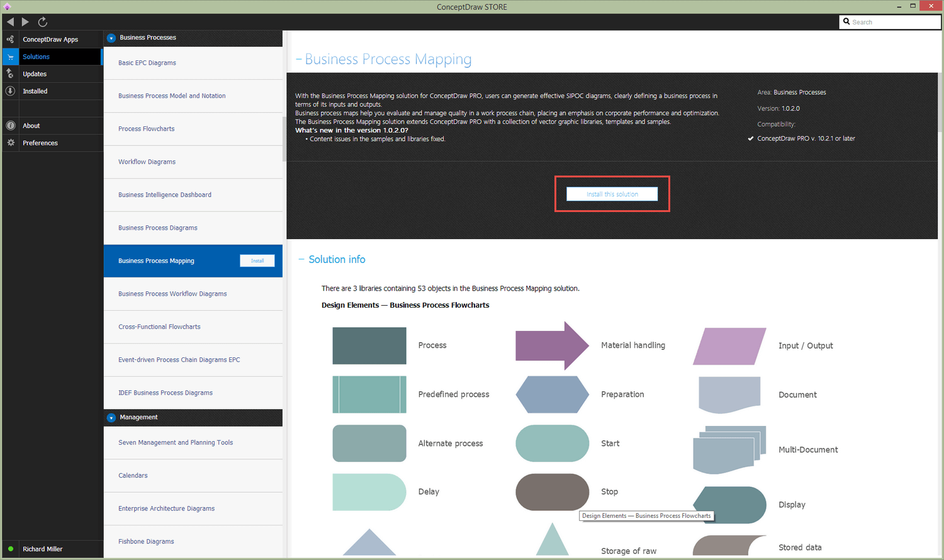The width and height of the screenshot is (944, 560).
Task: Select the Alternate process shape
Action: click(x=369, y=443)
